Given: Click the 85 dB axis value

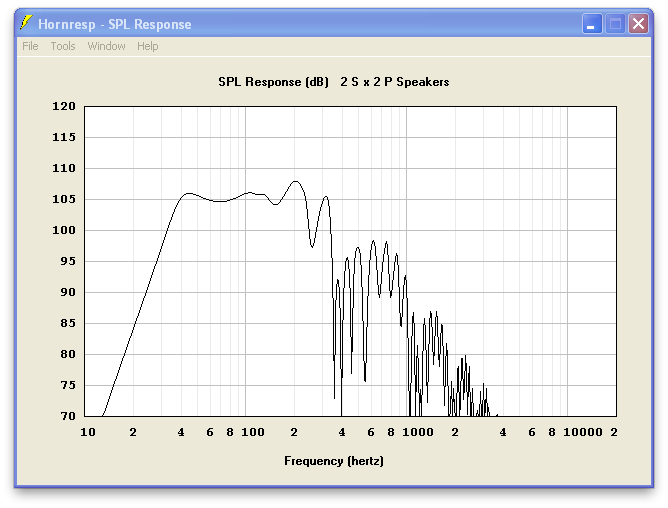Looking at the screenshot, I should tap(68, 323).
